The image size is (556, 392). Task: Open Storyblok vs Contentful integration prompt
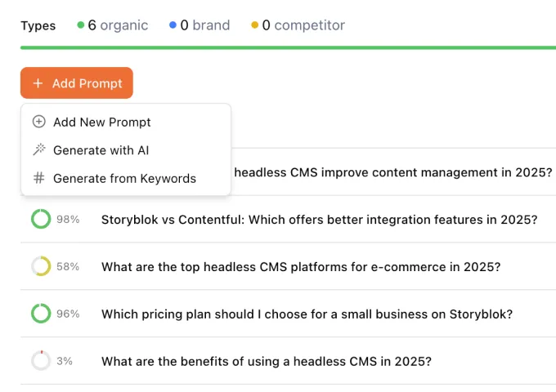pyautogui.click(x=319, y=219)
